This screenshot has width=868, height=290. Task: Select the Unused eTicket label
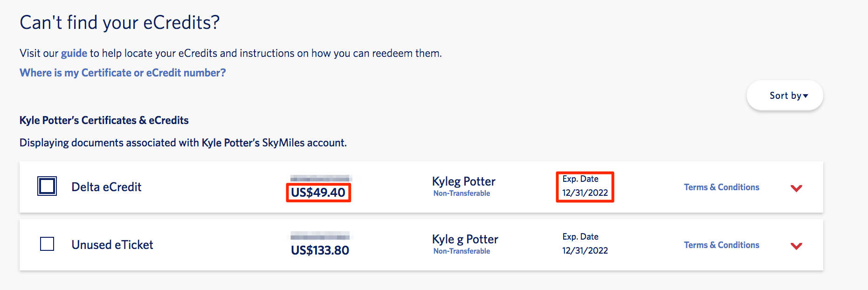[112, 245]
